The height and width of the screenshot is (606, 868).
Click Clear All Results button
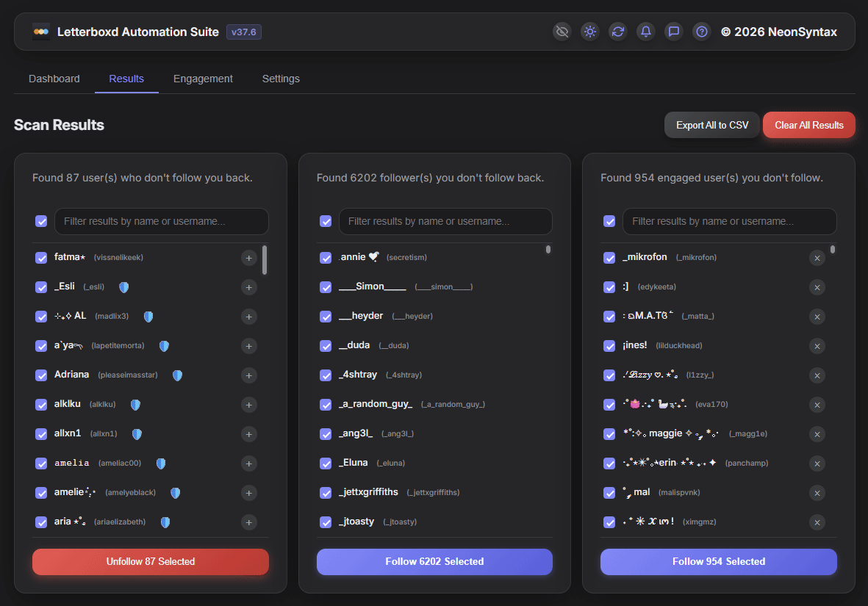tap(808, 125)
